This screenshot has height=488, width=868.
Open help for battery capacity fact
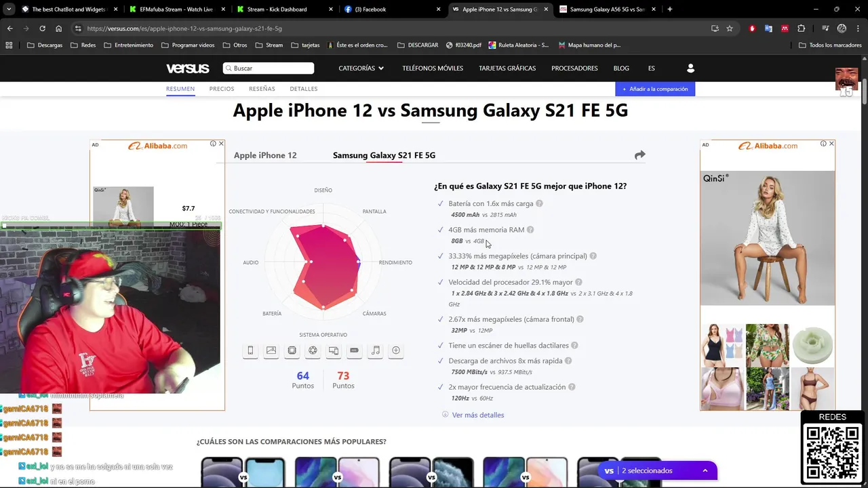point(539,203)
